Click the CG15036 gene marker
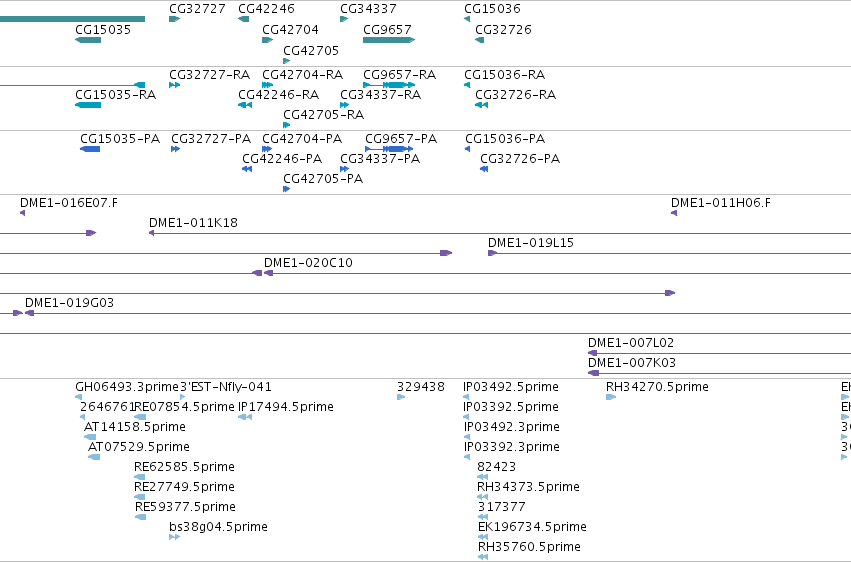This screenshot has width=851, height=562. click(x=467, y=19)
